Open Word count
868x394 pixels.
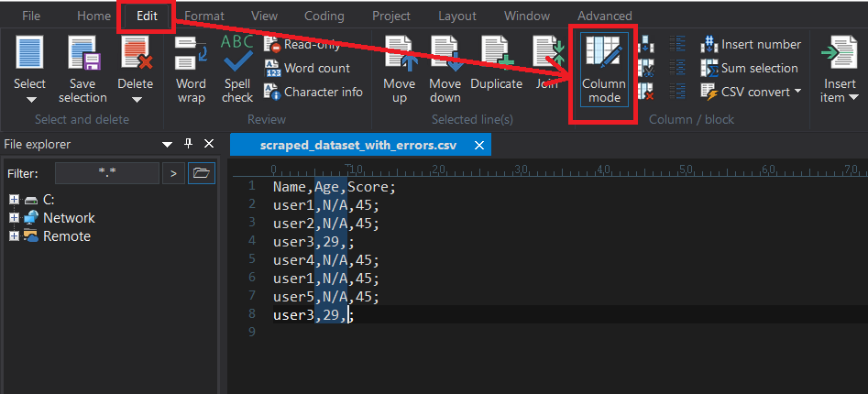307,68
